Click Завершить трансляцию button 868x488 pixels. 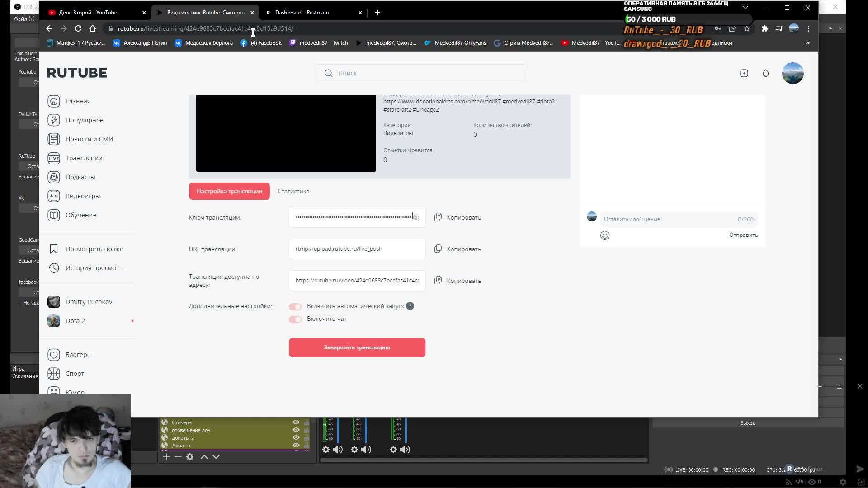(x=357, y=347)
